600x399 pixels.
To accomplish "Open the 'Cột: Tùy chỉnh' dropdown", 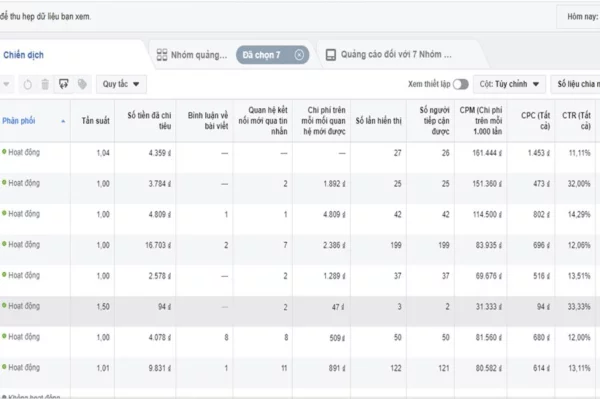I will pos(509,84).
